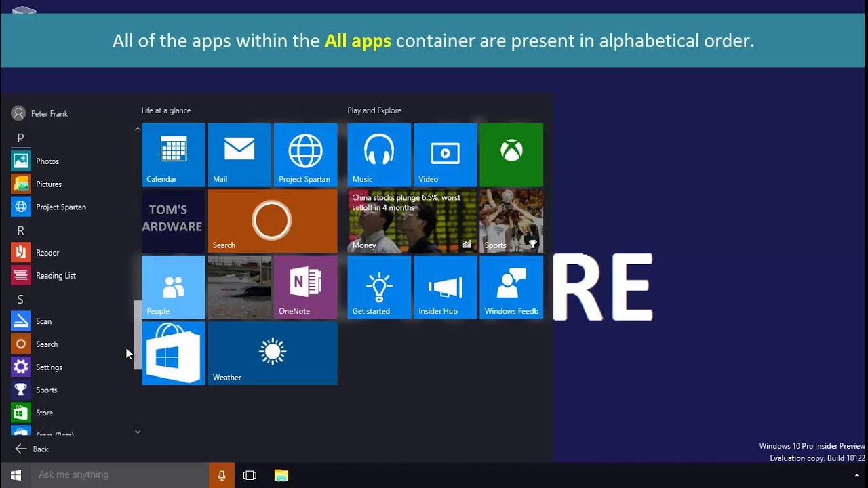Screen dimensions: 868x488
Task: Open the Mail tile
Action: [x=239, y=155]
